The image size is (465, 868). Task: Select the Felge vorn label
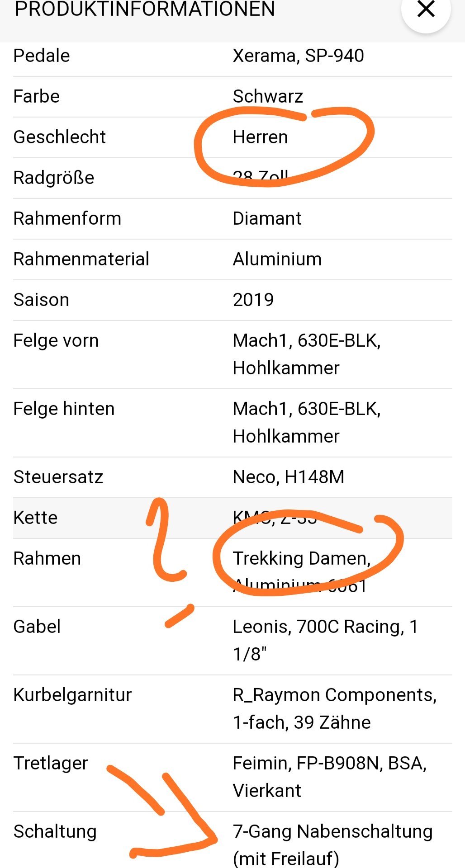[x=56, y=340]
